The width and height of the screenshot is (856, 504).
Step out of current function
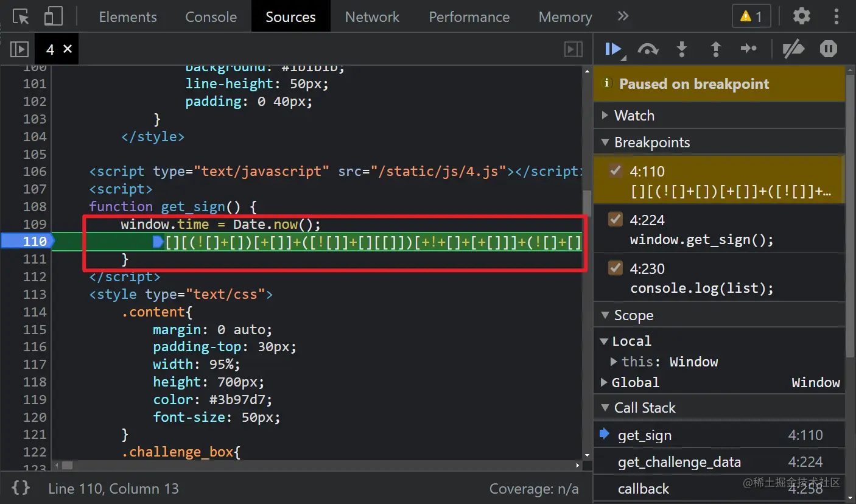(x=716, y=49)
